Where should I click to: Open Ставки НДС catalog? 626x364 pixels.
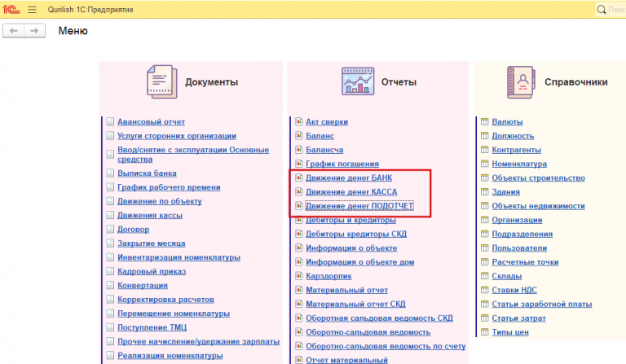click(x=514, y=290)
